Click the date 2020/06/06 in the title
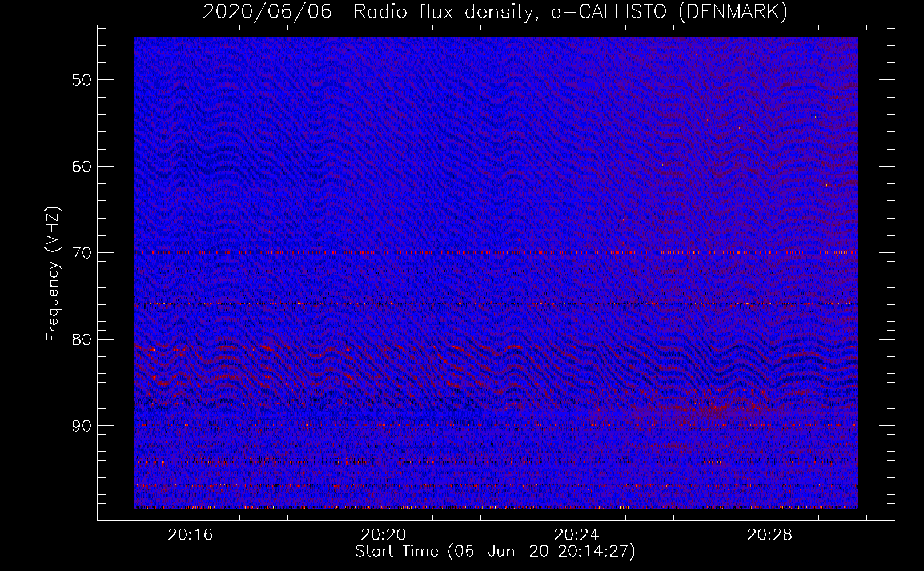Image resolution: width=924 pixels, height=571 pixels. pos(267,11)
